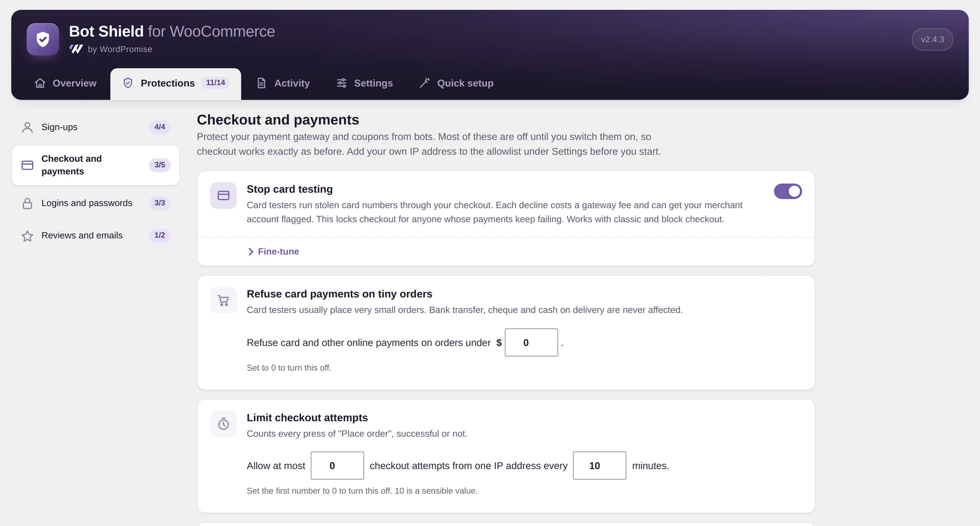Open Reviews and emails section
This screenshot has height=526, width=980.
pos(96,236)
